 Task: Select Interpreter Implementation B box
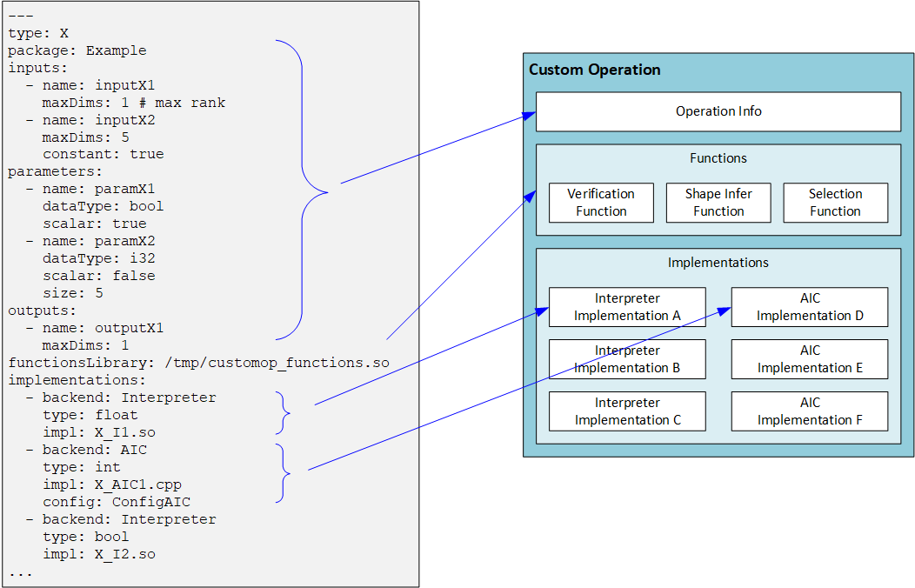pyautogui.click(x=626, y=359)
